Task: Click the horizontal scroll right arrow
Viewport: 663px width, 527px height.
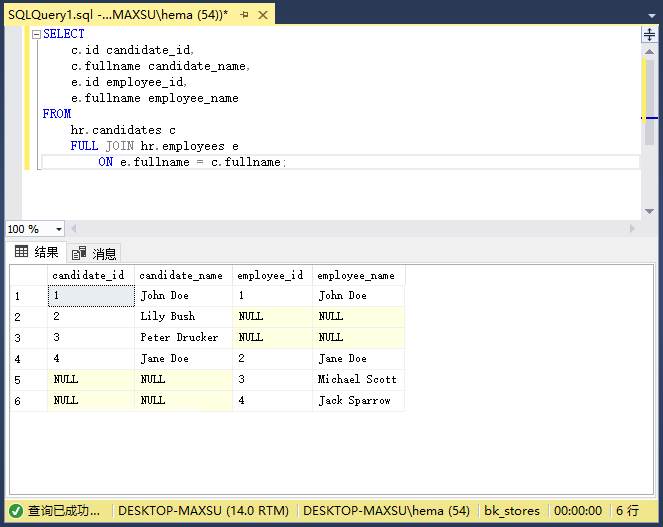Action: (x=632, y=229)
